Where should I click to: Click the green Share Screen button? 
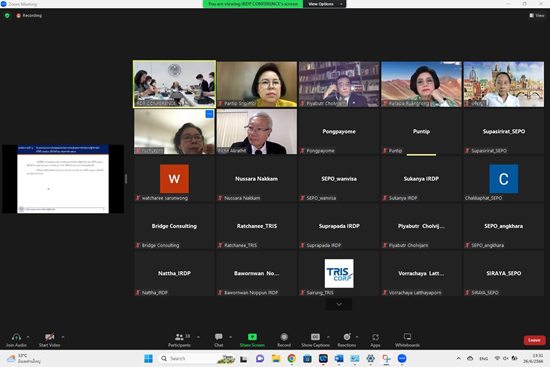click(252, 340)
